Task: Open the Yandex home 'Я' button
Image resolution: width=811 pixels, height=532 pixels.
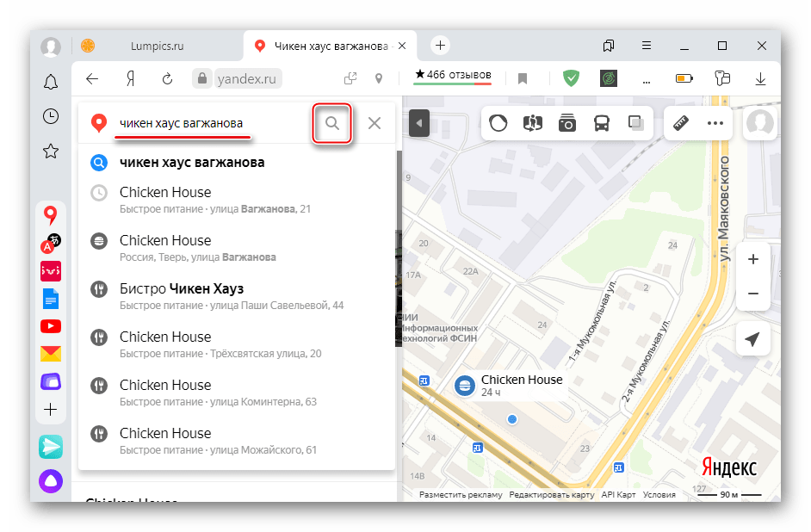Action: tap(130, 78)
